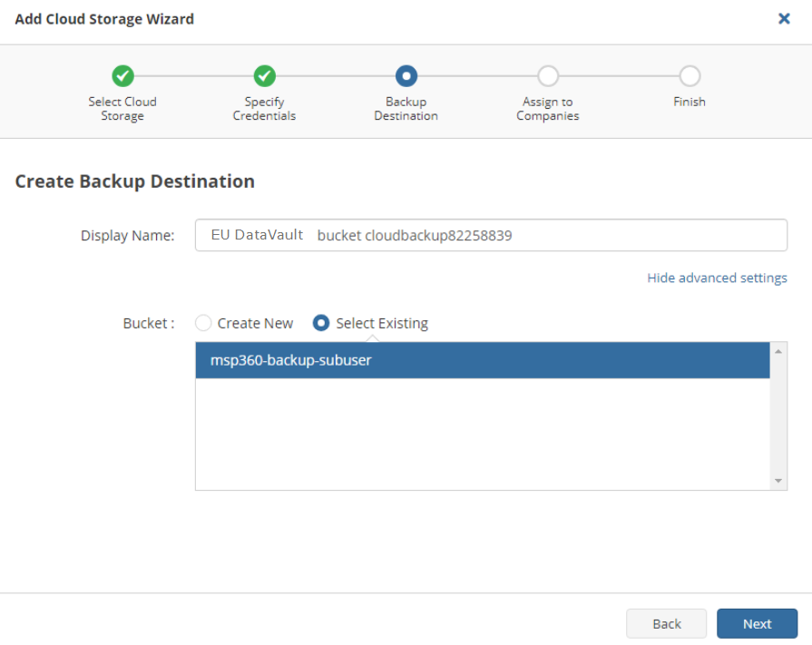
Task: Click the Create New label text
Action: (x=255, y=324)
